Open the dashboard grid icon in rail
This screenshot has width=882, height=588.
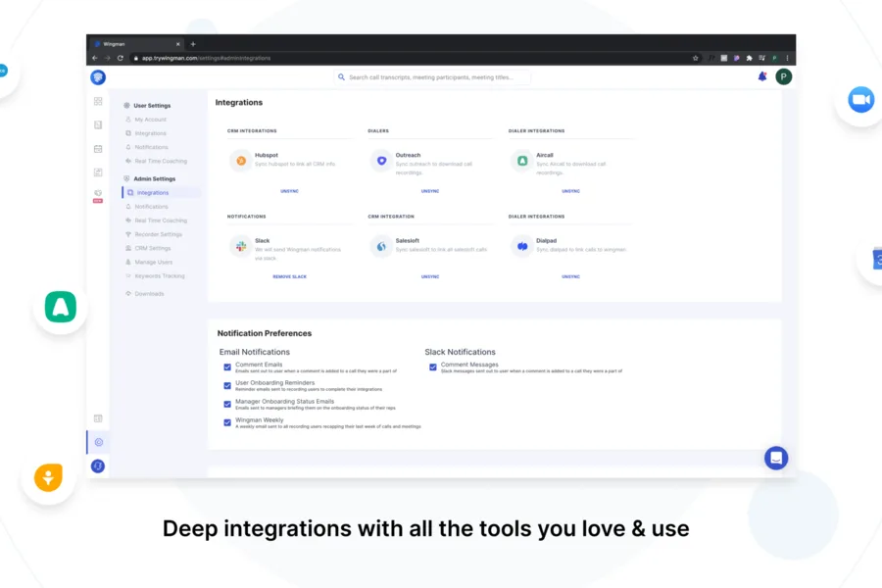pyautogui.click(x=98, y=101)
